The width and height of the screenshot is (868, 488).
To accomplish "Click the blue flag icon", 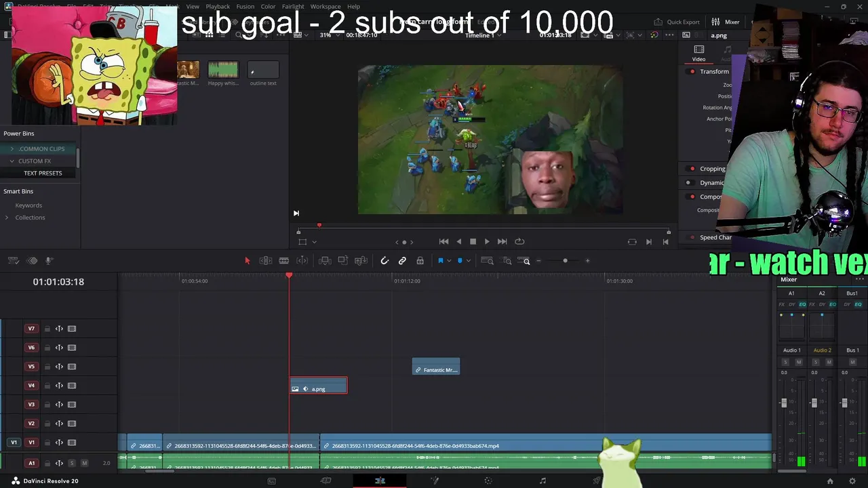I will (x=440, y=261).
